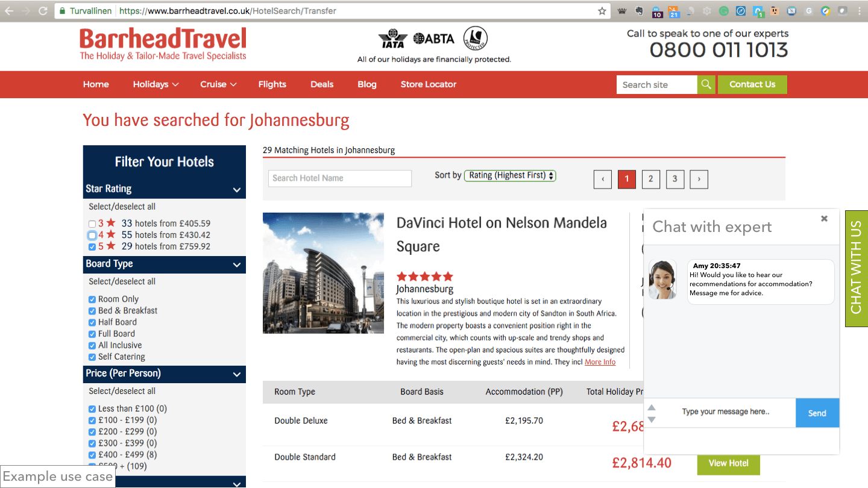Click Select/deselect all under Star Rating
The width and height of the screenshot is (868, 488).
(x=122, y=207)
